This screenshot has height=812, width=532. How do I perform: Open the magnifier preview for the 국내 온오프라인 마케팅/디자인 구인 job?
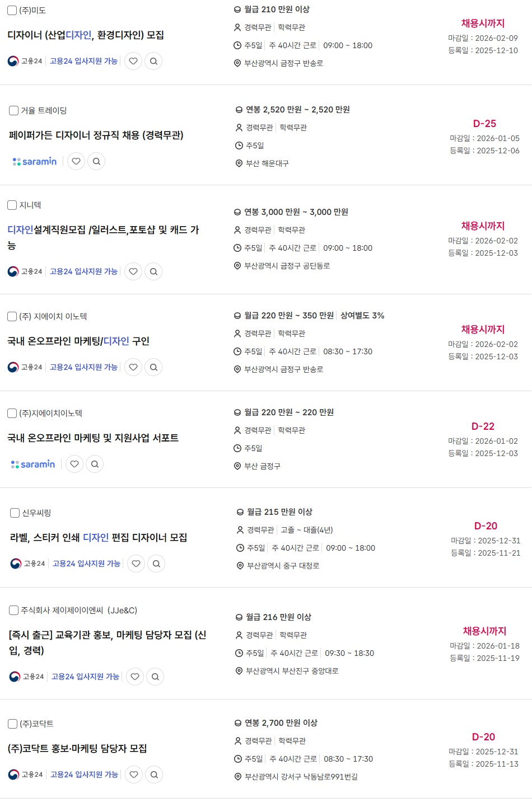tap(153, 367)
